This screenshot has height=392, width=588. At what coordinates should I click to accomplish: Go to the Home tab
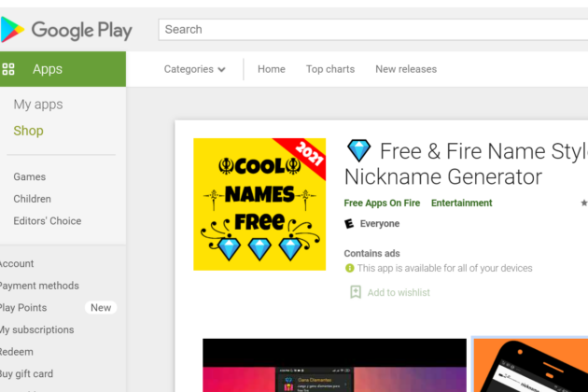coord(272,69)
